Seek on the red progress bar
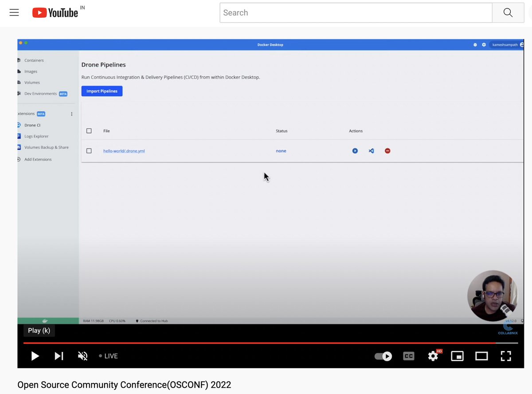The height and width of the screenshot is (394, 532). point(270,343)
